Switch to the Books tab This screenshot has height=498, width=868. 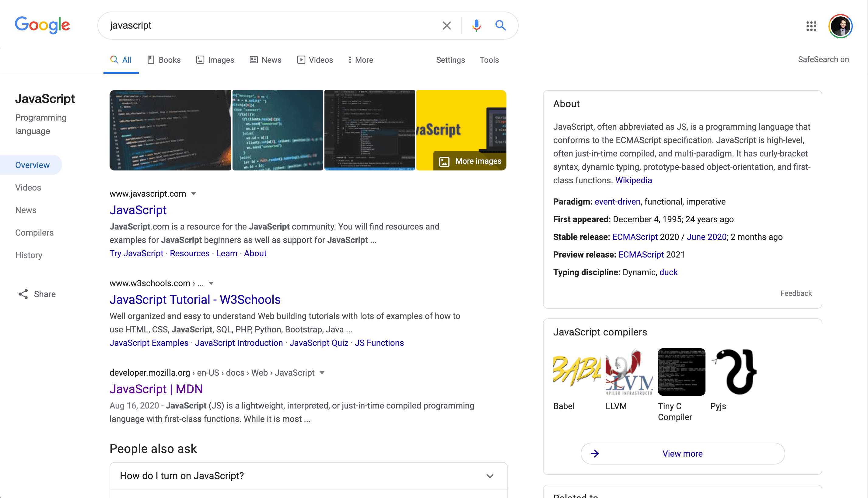tap(164, 60)
